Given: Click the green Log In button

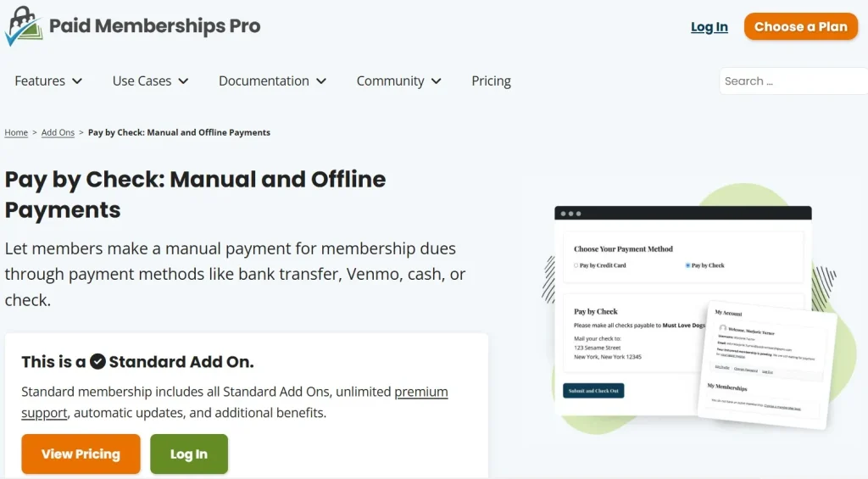Looking at the screenshot, I should point(189,454).
